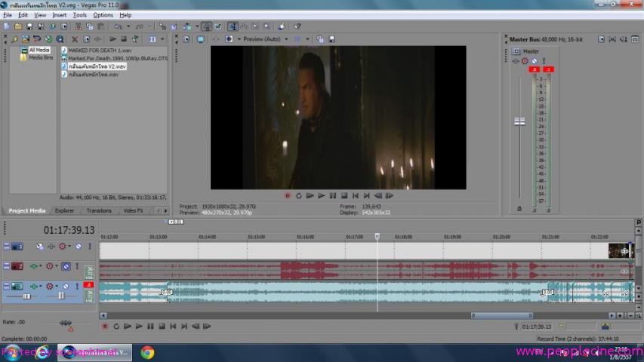
Task: Expand the Project Media Views dropdown arrow
Action: (162, 39)
